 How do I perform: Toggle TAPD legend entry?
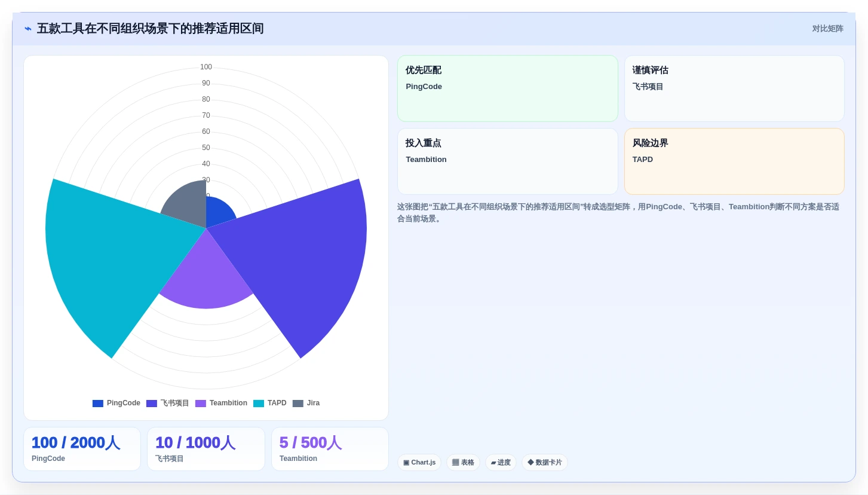pos(270,404)
